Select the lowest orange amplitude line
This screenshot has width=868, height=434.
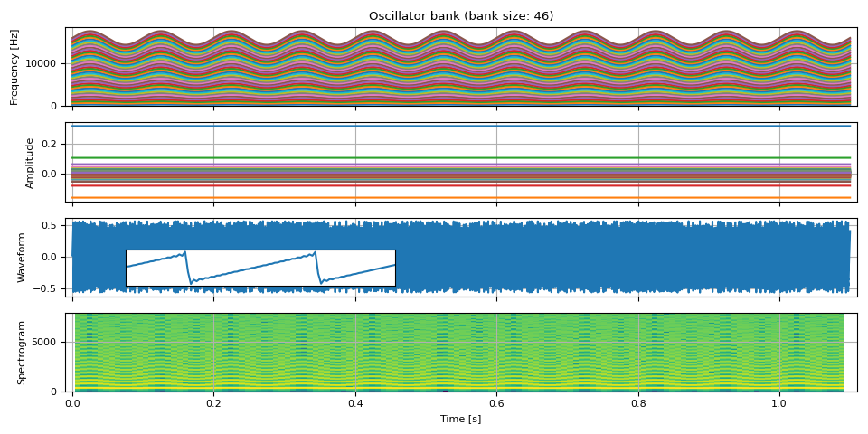(452, 197)
